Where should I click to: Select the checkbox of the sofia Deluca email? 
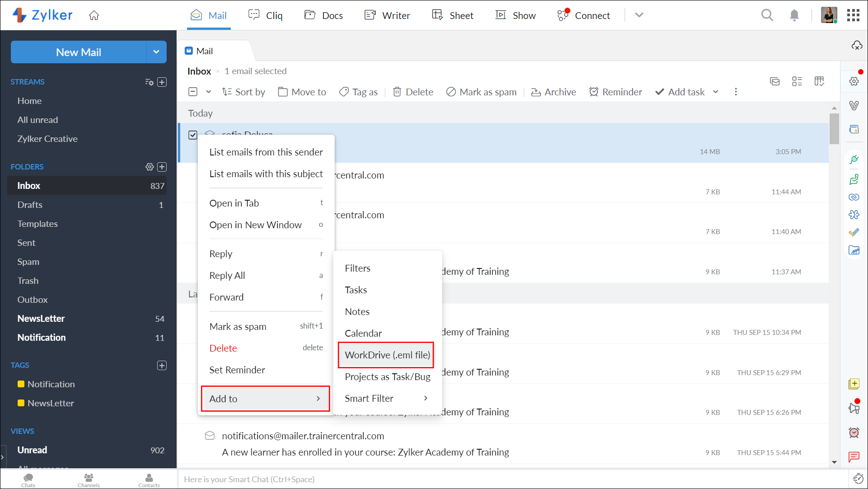(193, 135)
